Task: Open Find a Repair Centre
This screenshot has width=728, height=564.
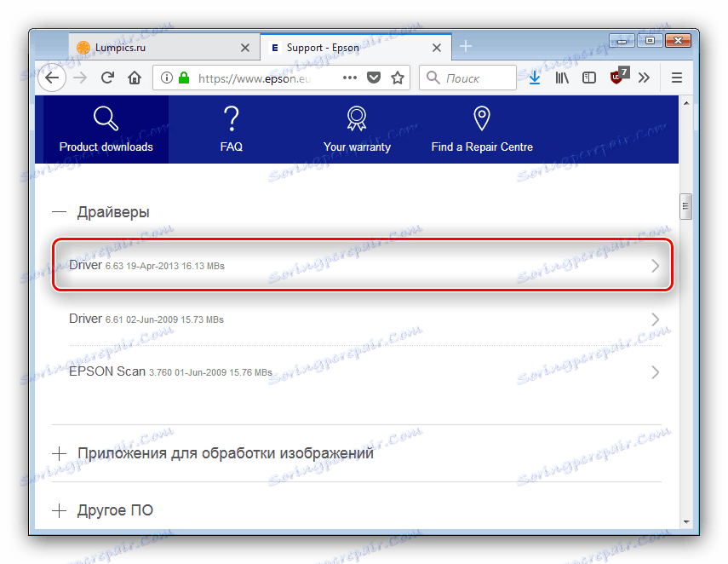Action: point(482,129)
